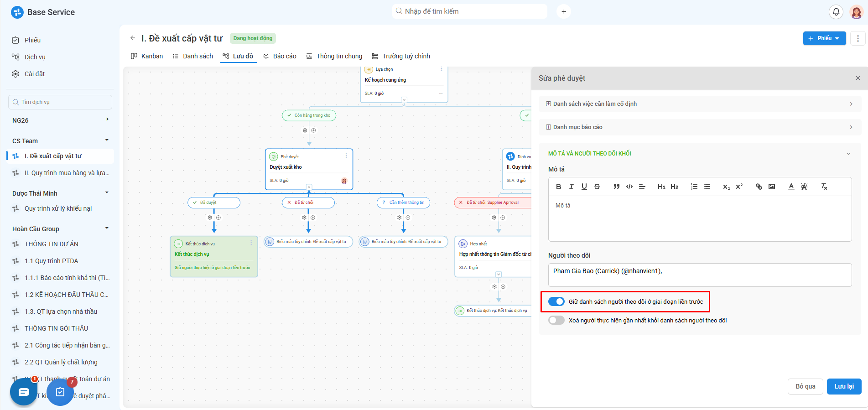This screenshot has height=410, width=868.
Task: Open the Lưu đồ tab
Action: tap(238, 56)
